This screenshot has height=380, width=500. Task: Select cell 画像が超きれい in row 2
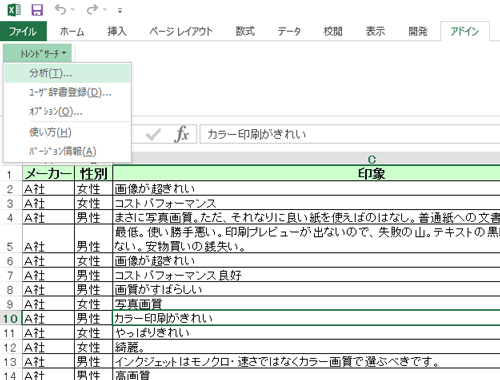tap(306, 189)
